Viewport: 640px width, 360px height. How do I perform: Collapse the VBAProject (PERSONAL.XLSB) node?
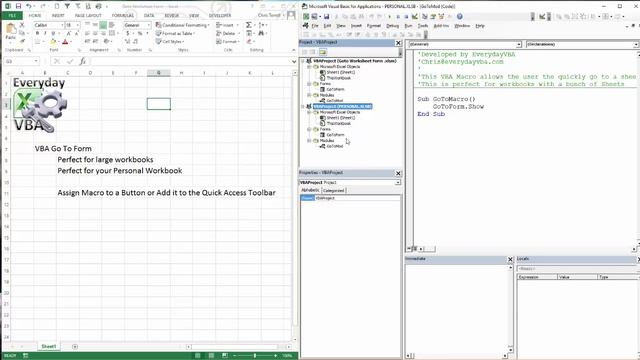tap(303, 107)
